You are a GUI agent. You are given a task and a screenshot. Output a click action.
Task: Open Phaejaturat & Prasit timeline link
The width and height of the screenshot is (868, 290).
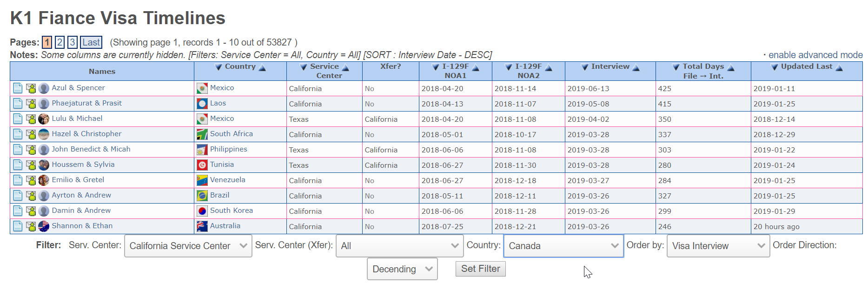coord(86,103)
